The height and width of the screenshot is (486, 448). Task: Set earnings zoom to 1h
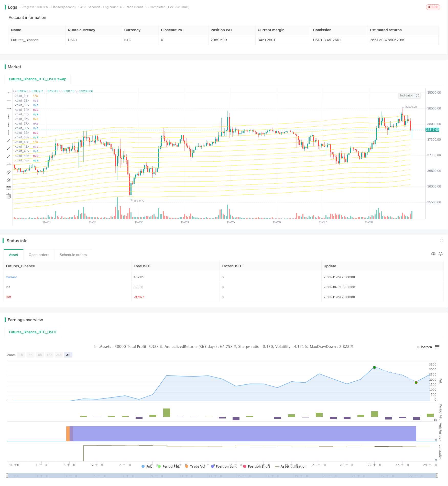(x=21, y=355)
